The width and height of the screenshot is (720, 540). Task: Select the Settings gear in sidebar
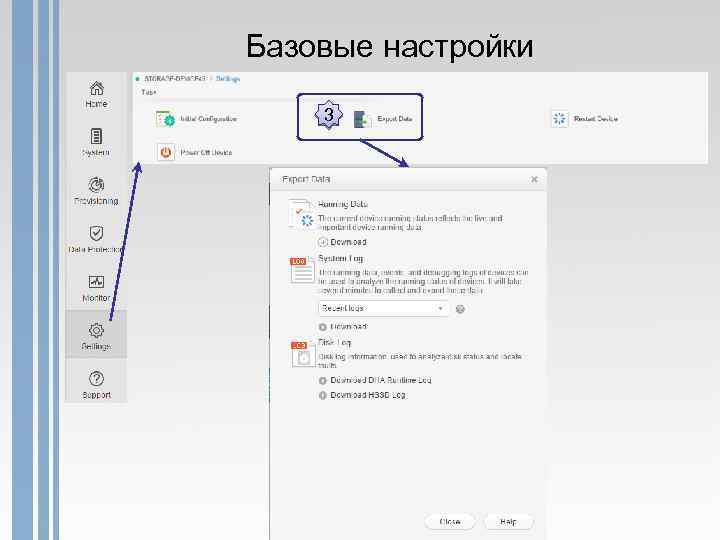(96, 330)
